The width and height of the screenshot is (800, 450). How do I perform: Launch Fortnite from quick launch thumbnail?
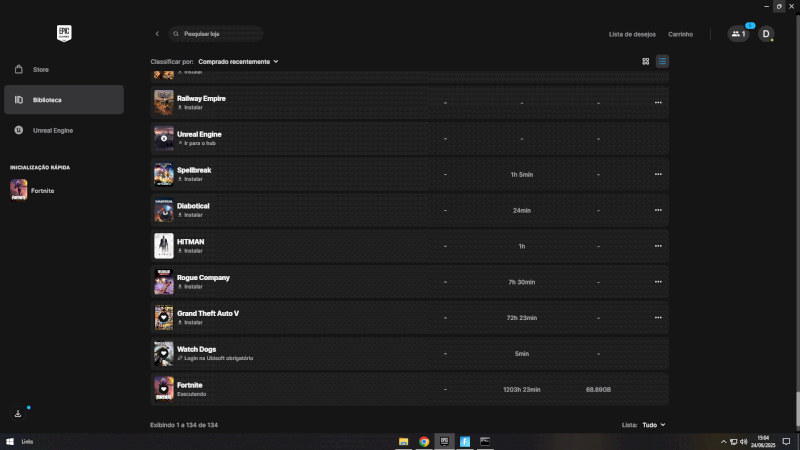tap(19, 190)
